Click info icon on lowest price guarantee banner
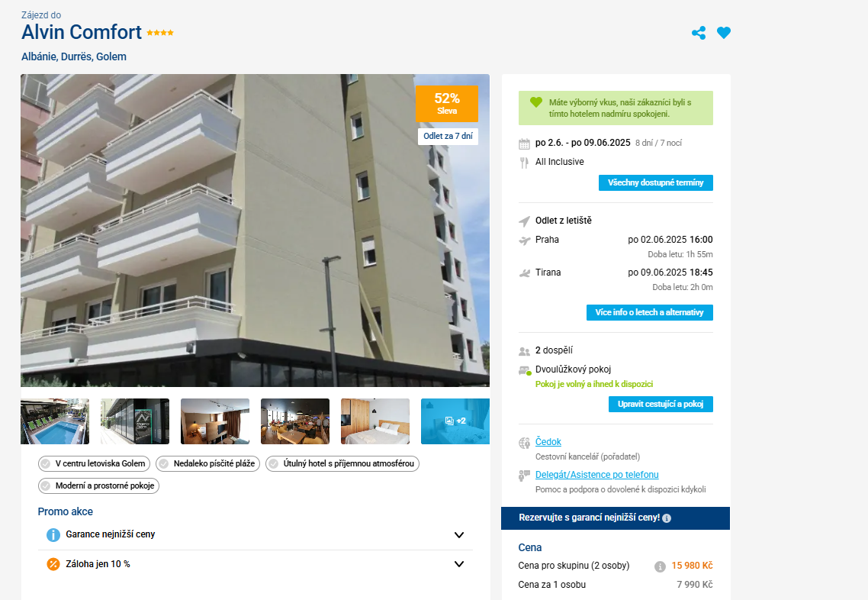Image resolution: width=868 pixels, height=600 pixels. 667,518
